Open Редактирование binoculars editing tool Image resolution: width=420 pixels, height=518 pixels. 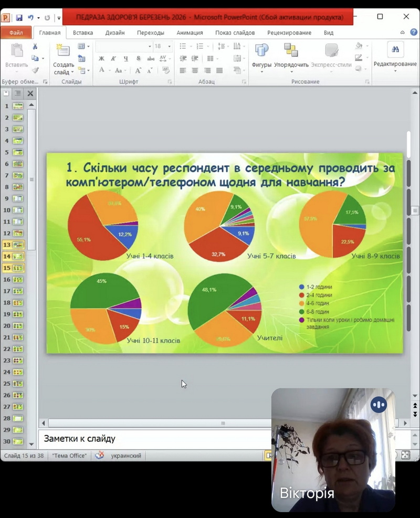tap(395, 50)
